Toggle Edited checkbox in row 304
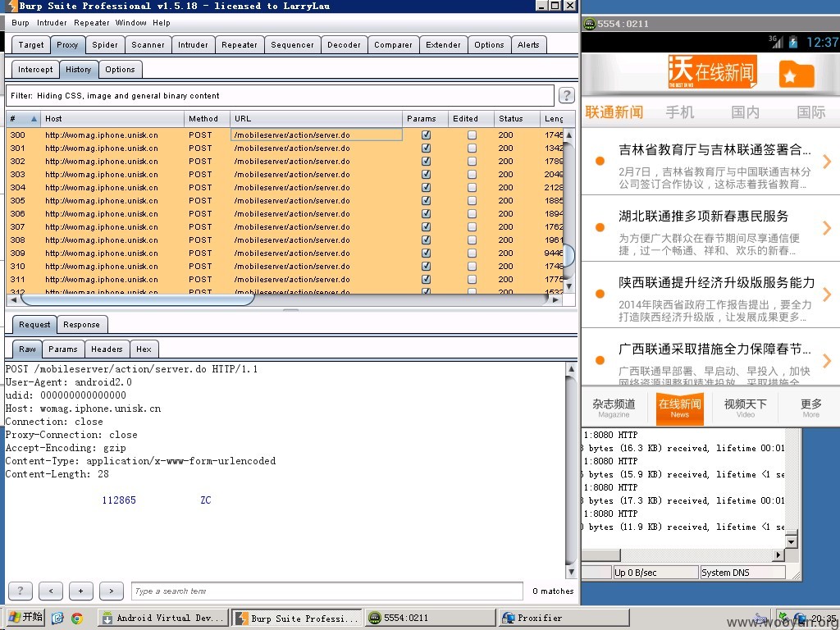Screen dimensions: 840x630 472,188
